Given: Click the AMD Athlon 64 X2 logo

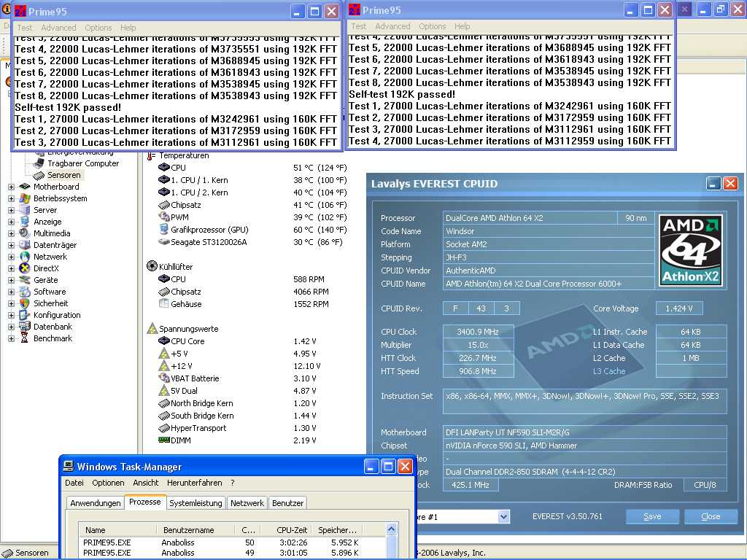Looking at the screenshot, I should pyautogui.click(x=690, y=251).
